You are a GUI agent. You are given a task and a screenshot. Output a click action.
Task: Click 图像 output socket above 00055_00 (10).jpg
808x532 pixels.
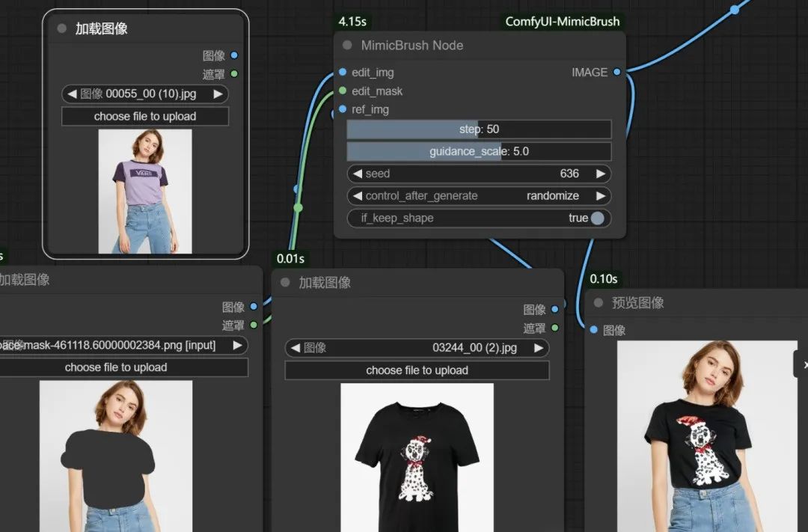click(234, 55)
